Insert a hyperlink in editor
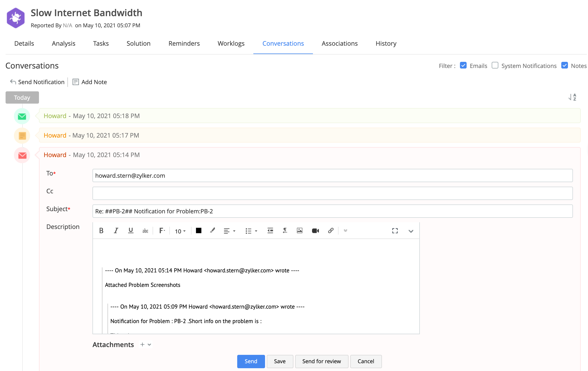588x371 pixels. pyautogui.click(x=331, y=231)
